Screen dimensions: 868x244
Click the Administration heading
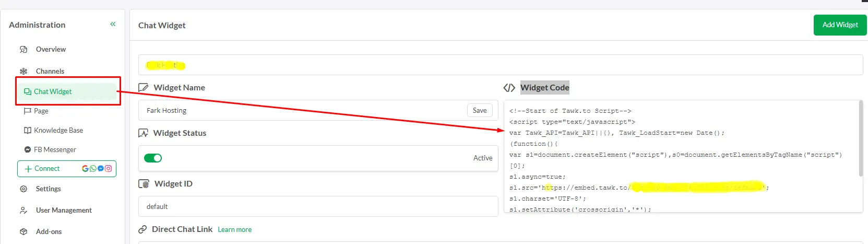click(x=37, y=25)
